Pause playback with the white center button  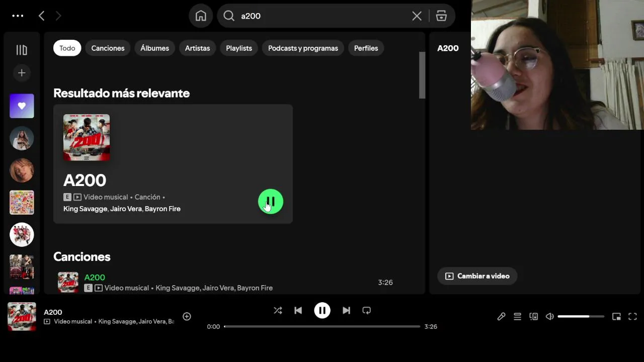322,311
